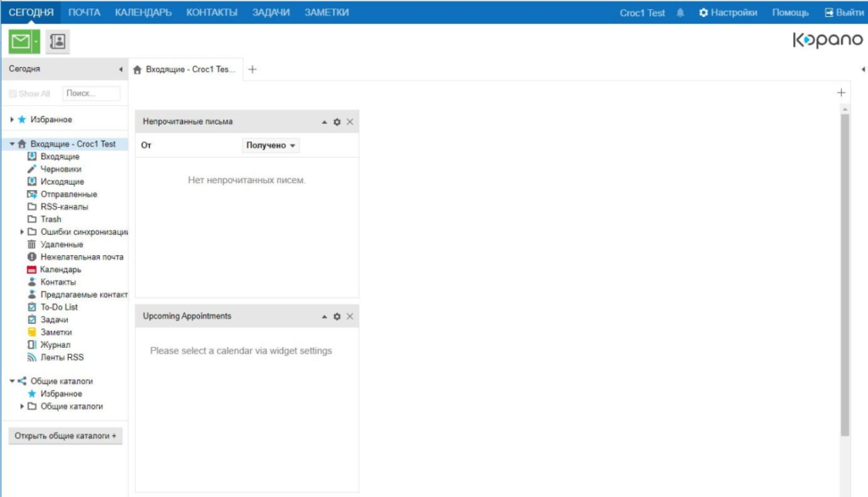Switch to the ЗАМЕТКИ tab

(326, 12)
